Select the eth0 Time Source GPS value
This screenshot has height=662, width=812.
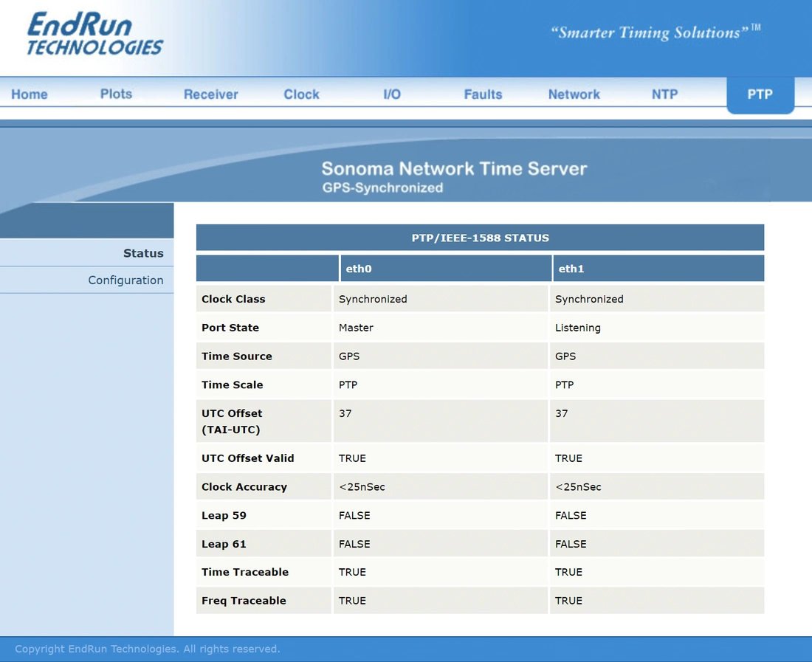click(x=349, y=356)
